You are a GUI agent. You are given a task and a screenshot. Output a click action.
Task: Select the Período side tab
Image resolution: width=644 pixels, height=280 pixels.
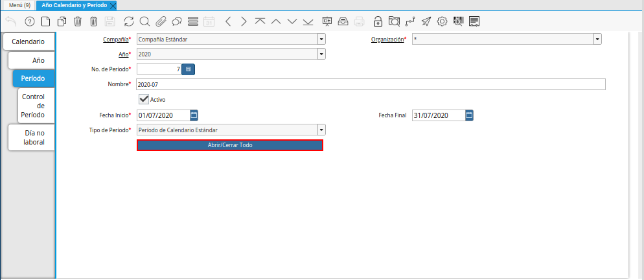click(x=33, y=78)
